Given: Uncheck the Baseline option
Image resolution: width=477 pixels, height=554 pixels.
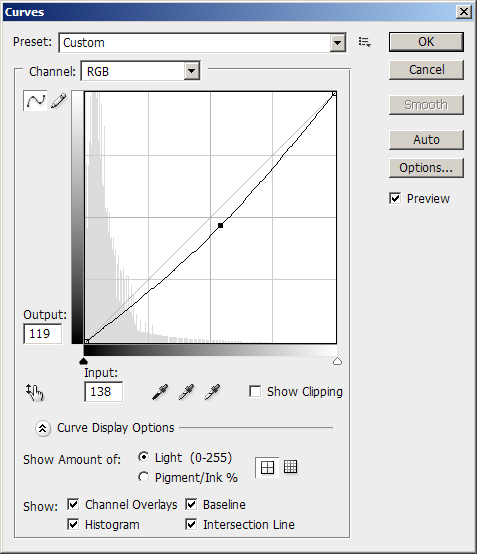Looking at the screenshot, I should [x=191, y=504].
